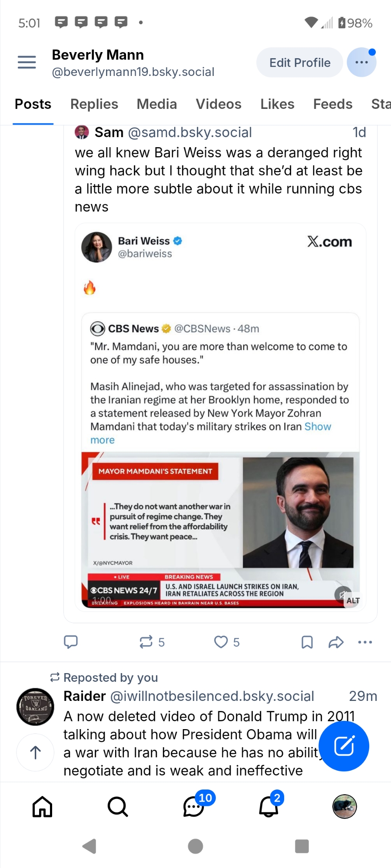
Task: Share Sam's post via arrow icon
Action: 336,642
